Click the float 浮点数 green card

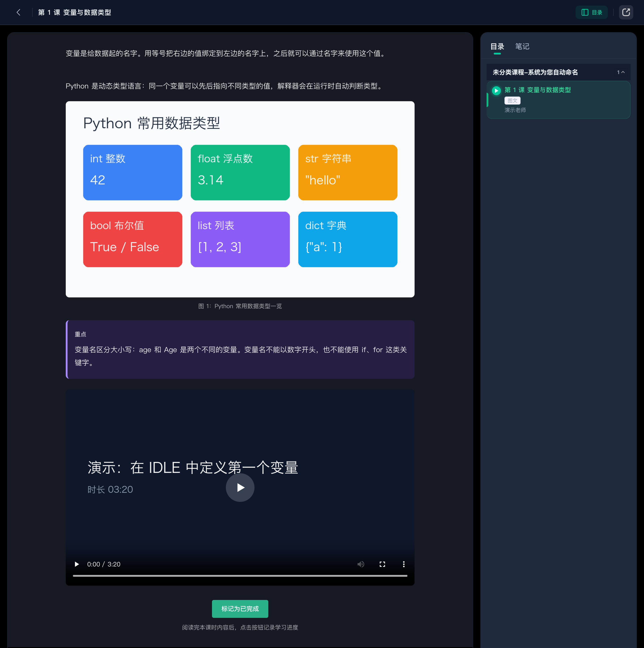[240, 173]
